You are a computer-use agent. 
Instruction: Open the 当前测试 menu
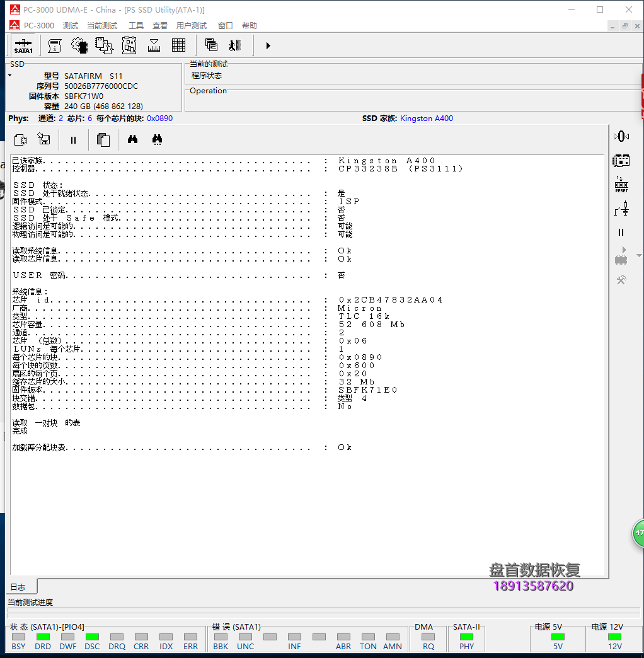point(102,26)
